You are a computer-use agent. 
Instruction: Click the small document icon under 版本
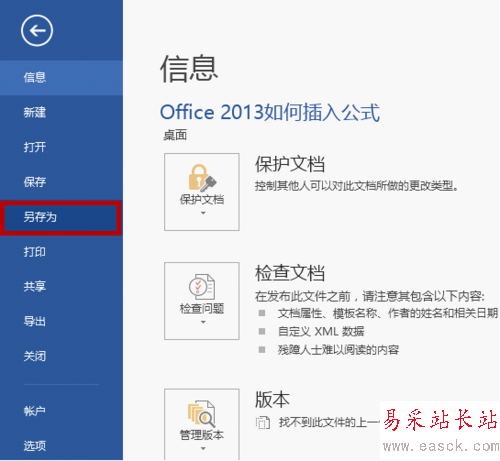click(x=263, y=423)
